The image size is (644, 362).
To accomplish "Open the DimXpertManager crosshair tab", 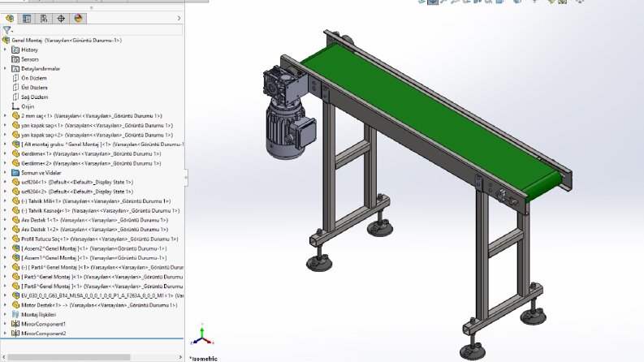I will point(61,19).
